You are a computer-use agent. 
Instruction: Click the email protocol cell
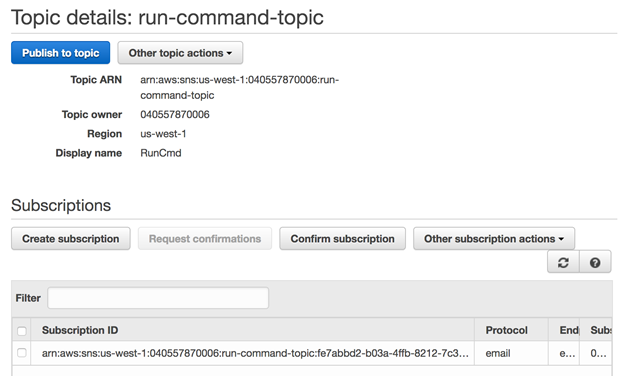point(497,353)
